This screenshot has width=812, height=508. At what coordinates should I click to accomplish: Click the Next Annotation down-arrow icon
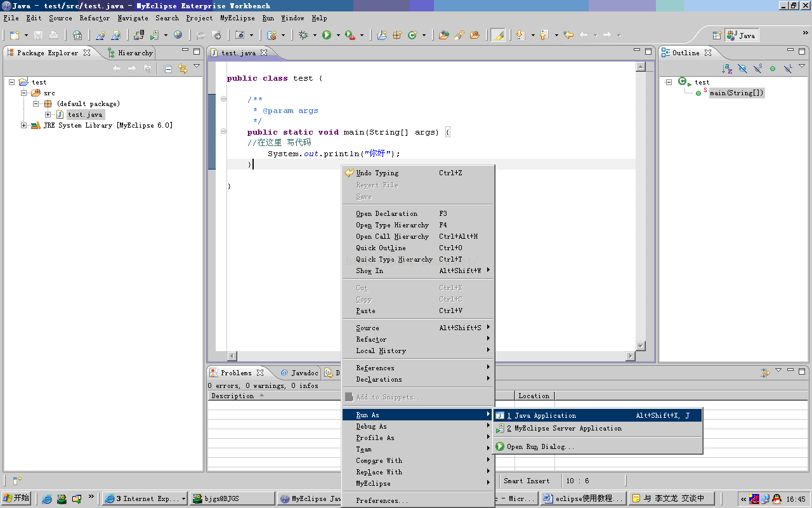pos(520,35)
